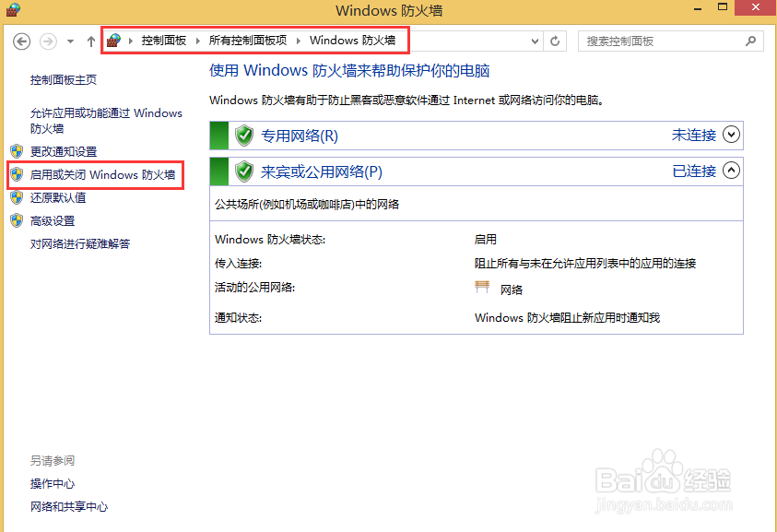Viewport: 777px width, 532px height.
Task: Click the 专用网络(R) heading
Action: pyautogui.click(x=300, y=136)
